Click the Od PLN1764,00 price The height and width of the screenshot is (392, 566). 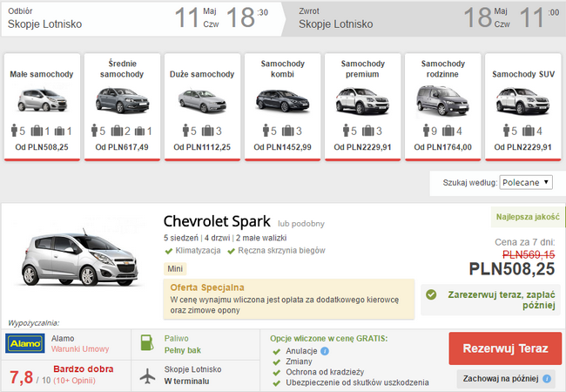pos(442,147)
